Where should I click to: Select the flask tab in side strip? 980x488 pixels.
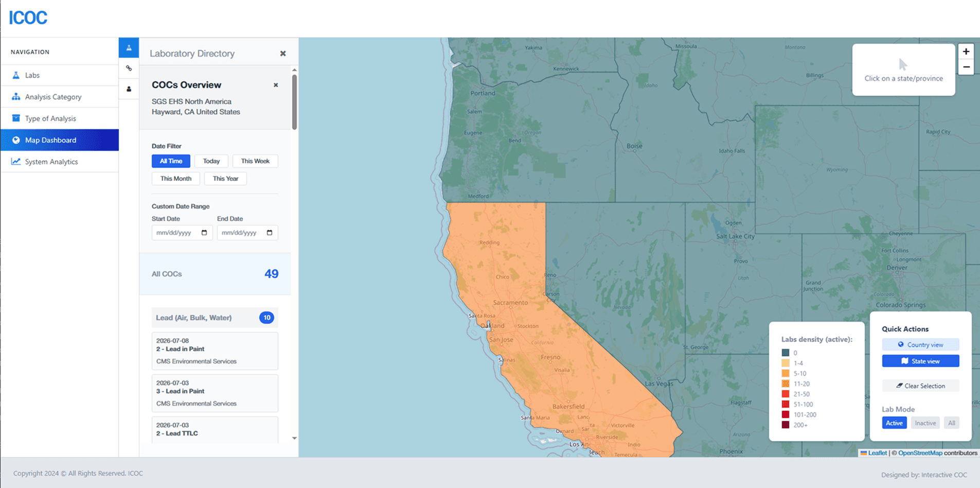tap(129, 48)
